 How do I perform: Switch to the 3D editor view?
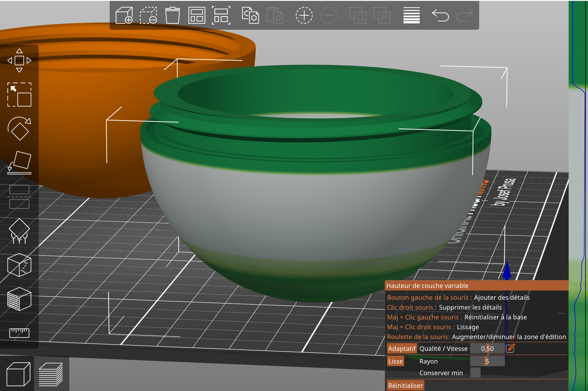[18, 374]
